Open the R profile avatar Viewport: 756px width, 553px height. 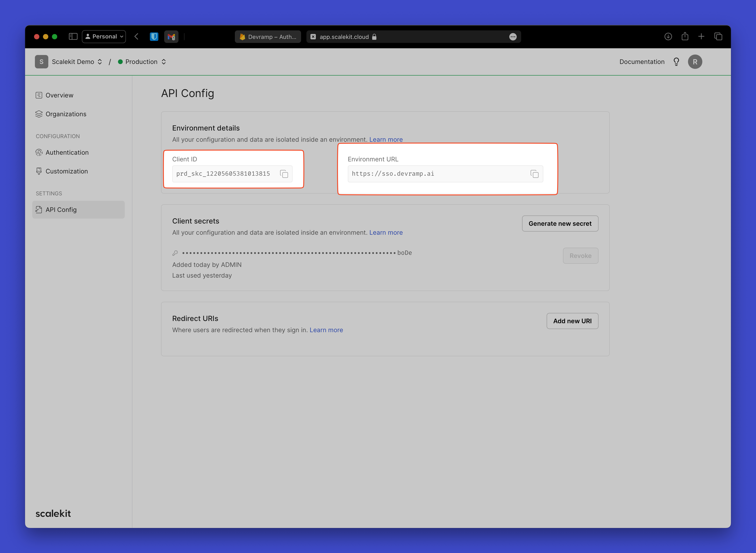(x=695, y=62)
